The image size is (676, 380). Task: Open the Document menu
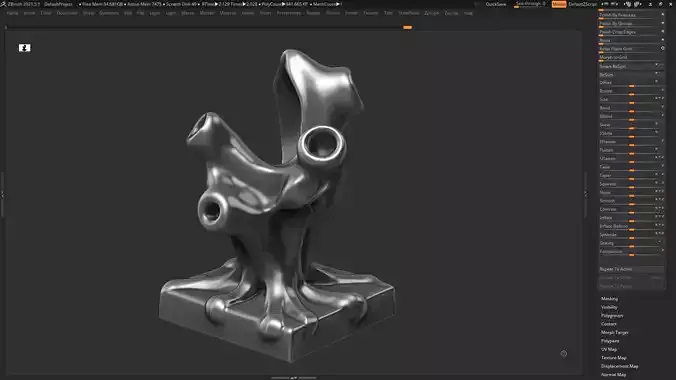coord(67,13)
